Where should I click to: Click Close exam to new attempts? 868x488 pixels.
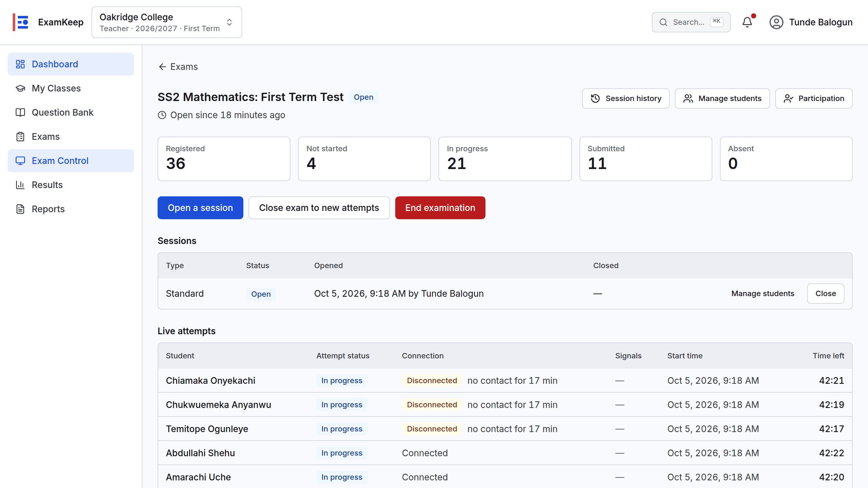point(319,207)
